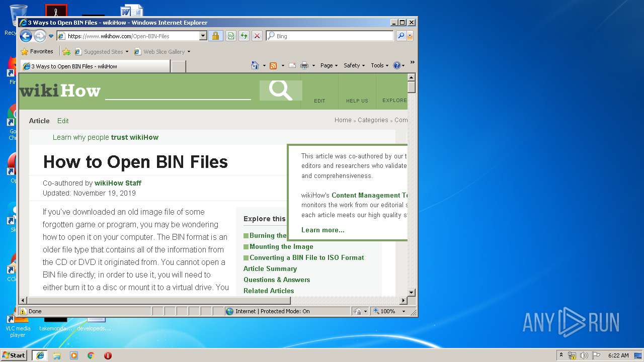
Task: Click EDIT in the wikiHow header
Action: [319, 101]
